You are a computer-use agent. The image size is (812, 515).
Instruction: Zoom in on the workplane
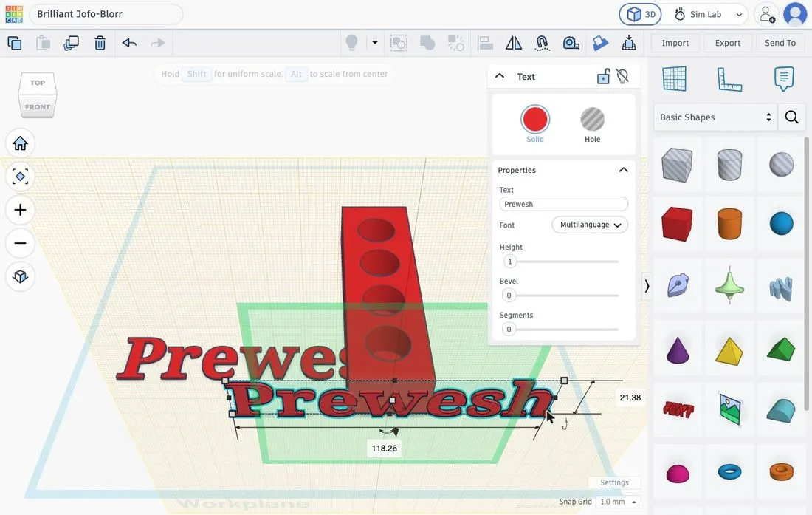(20, 210)
